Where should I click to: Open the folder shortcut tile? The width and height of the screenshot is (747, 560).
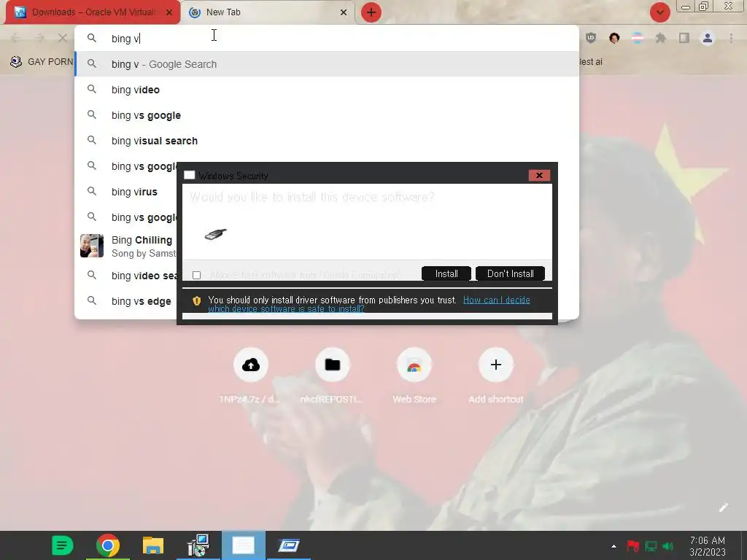click(332, 365)
